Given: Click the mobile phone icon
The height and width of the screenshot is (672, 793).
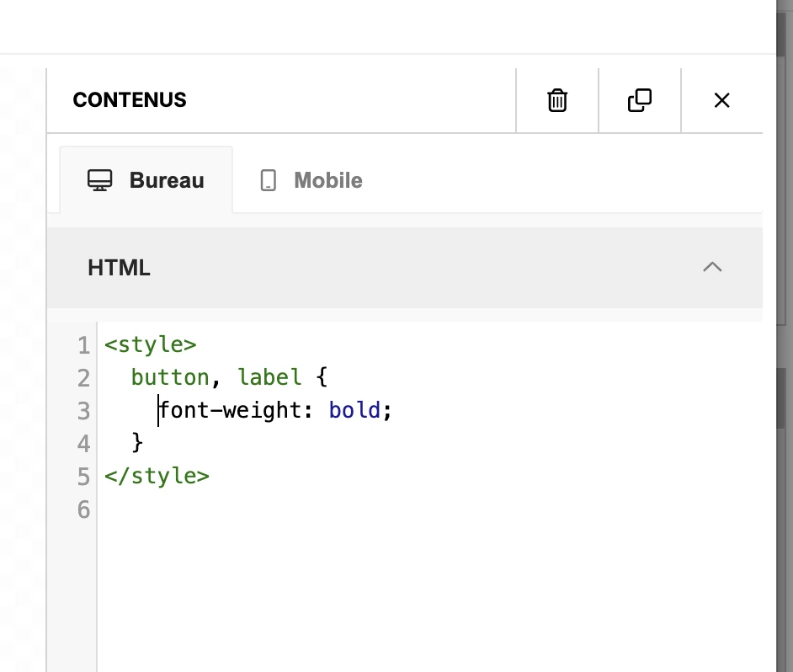Looking at the screenshot, I should click(269, 181).
